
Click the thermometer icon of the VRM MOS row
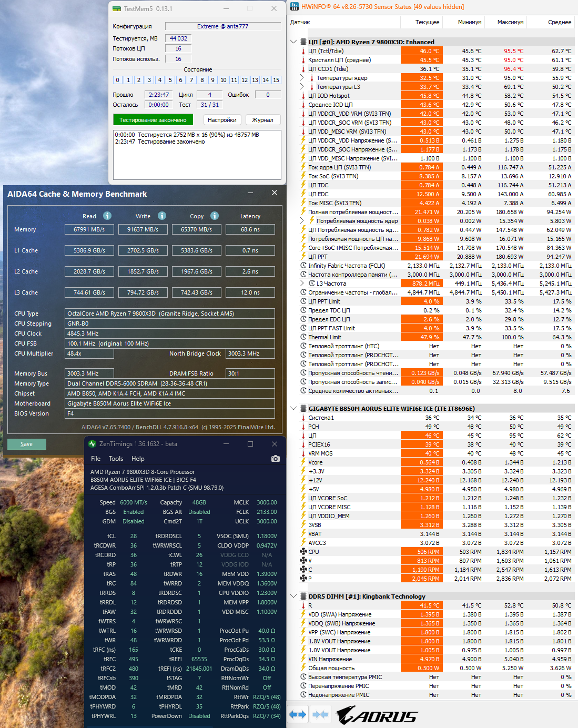(x=303, y=453)
